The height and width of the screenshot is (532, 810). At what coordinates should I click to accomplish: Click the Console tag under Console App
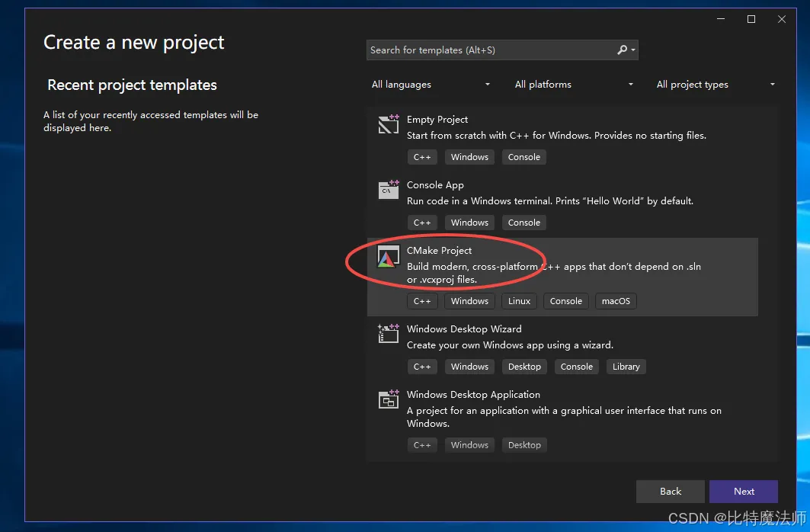(x=523, y=223)
